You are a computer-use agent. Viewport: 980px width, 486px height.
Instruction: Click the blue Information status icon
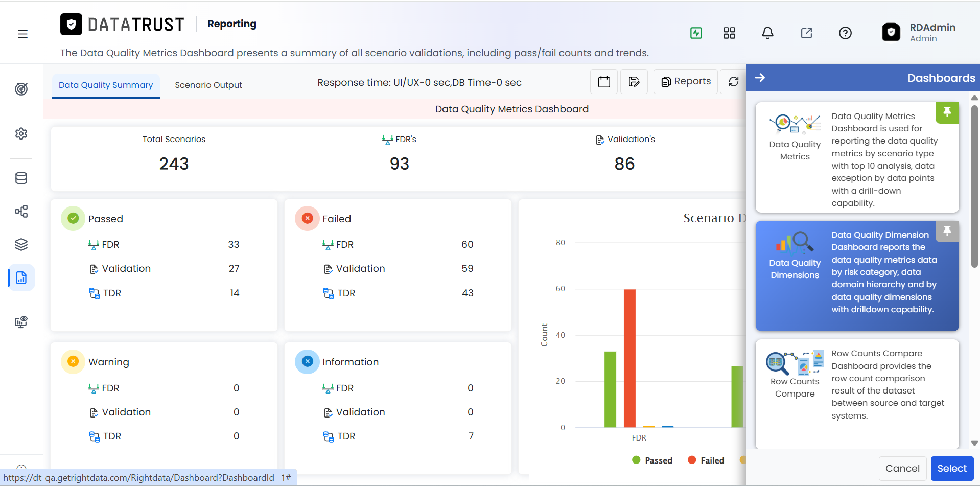coord(307,361)
